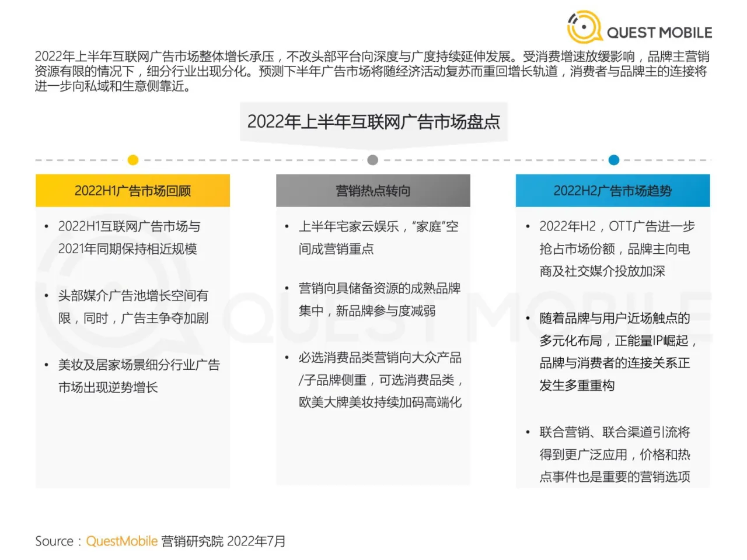Click the text 营销研究院 2022年7月
The image size is (747, 560).
coord(224,541)
